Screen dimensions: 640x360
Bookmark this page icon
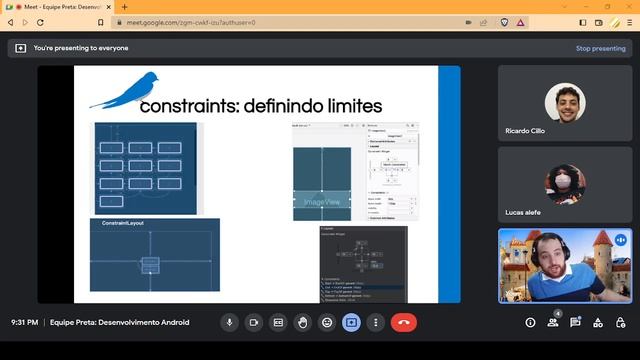pos(100,22)
